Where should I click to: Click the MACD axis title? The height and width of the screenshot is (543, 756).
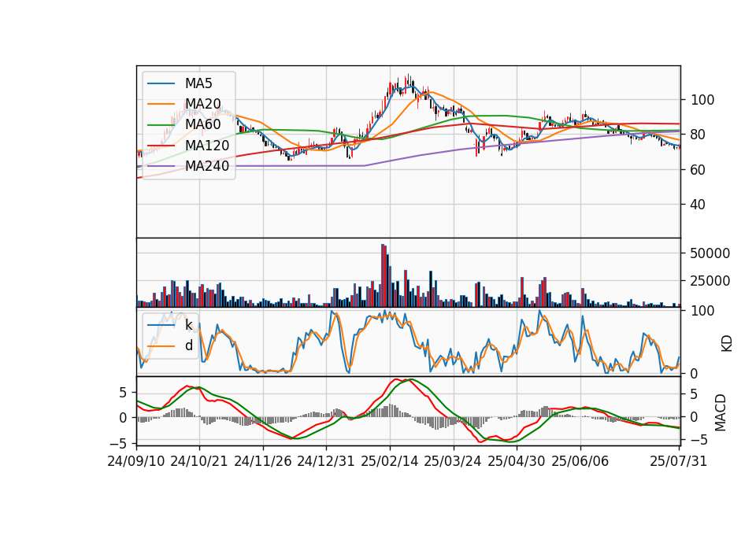tap(721, 412)
